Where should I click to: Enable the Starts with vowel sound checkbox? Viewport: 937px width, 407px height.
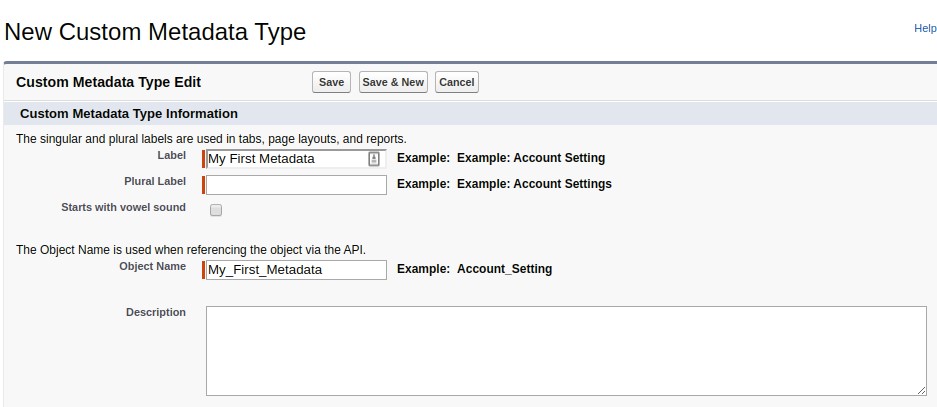click(216, 210)
